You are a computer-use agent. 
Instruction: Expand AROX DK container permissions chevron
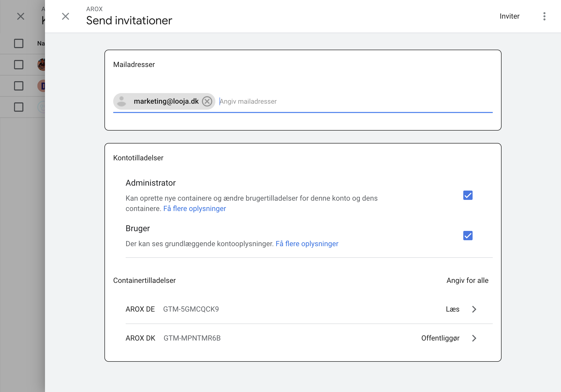click(x=474, y=338)
